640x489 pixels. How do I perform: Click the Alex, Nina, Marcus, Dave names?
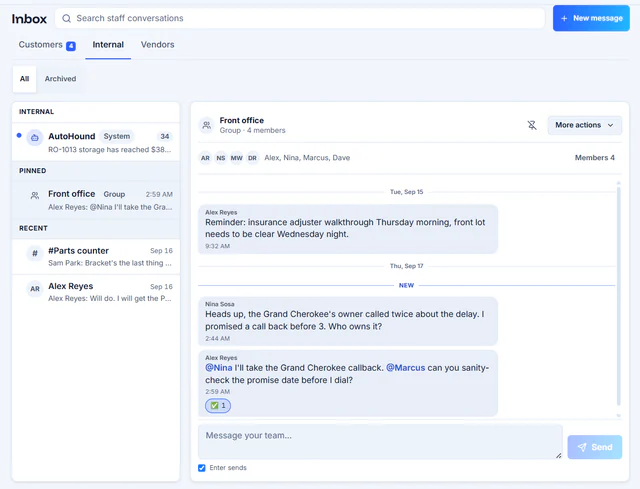[307, 158]
